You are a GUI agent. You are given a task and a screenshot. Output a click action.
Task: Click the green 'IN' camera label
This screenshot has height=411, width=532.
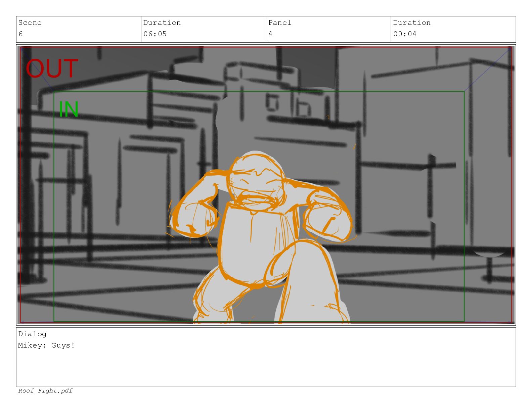[69, 109]
